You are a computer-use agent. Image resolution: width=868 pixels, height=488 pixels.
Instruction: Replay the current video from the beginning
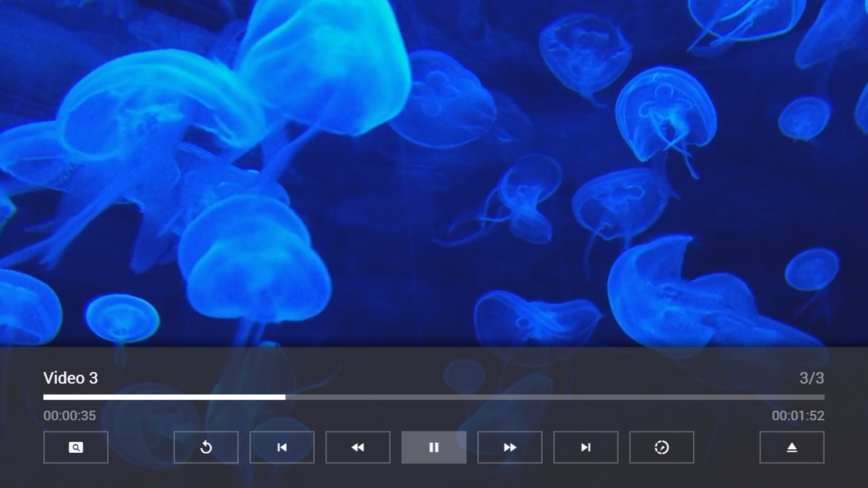pos(206,447)
